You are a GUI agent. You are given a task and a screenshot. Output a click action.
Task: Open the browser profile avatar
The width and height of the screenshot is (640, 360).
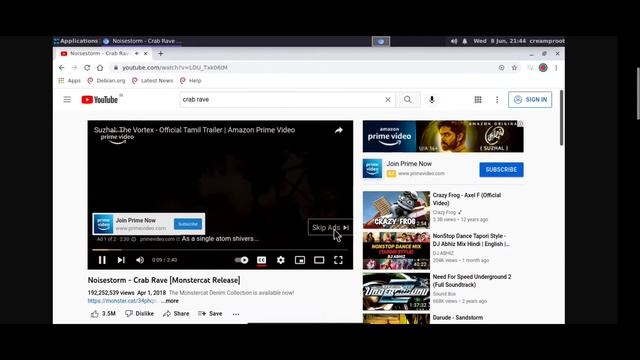(543, 68)
